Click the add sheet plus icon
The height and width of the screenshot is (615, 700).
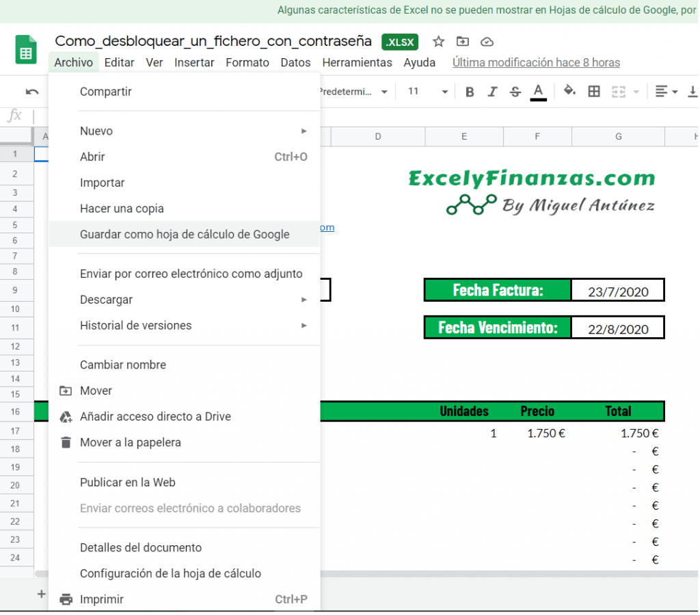pyautogui.click(x=41, y=594)
